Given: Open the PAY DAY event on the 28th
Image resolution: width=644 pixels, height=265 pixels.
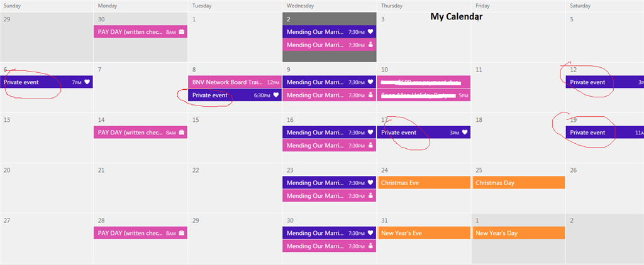Looking at the screenshot, I should [x=140, y=233].
